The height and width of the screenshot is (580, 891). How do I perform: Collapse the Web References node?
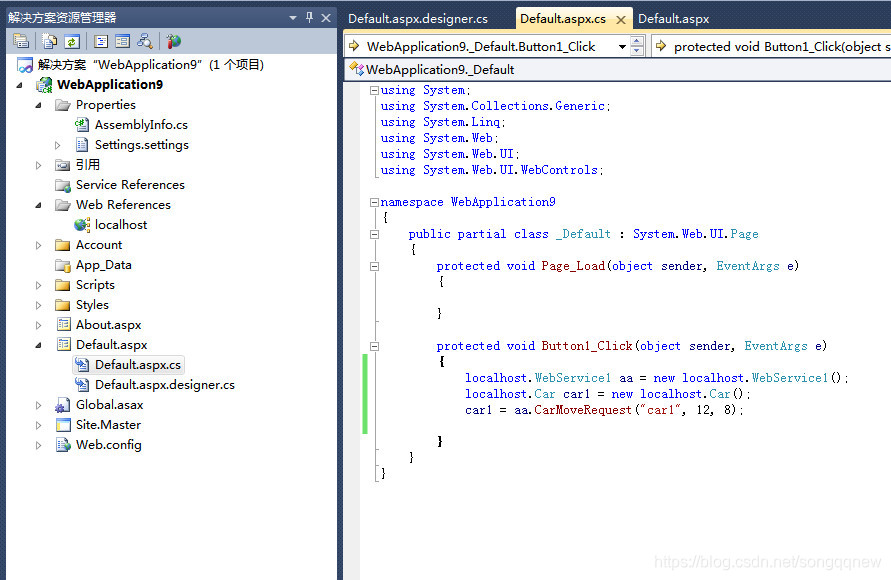click(39, 205)
